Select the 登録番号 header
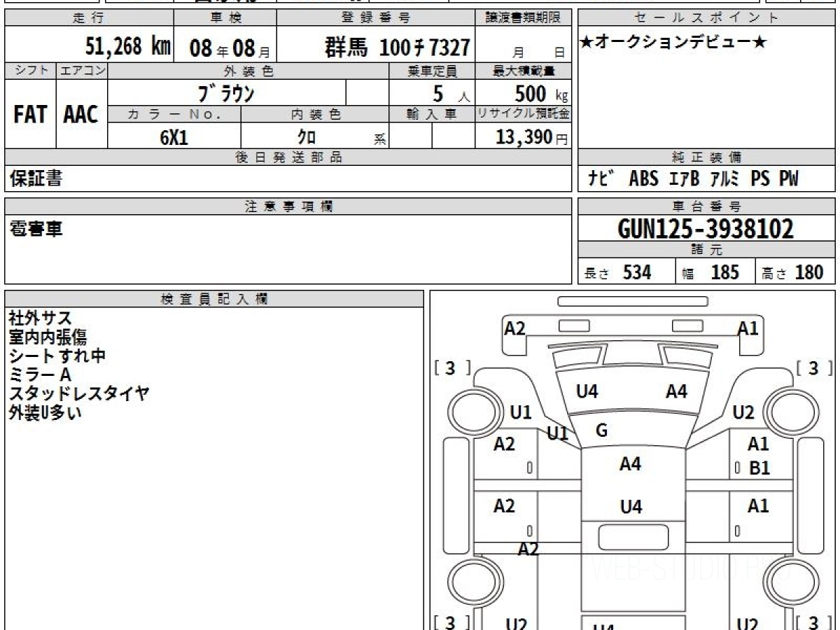The width and height of the screenshot is (840, 630). [376, 18]
